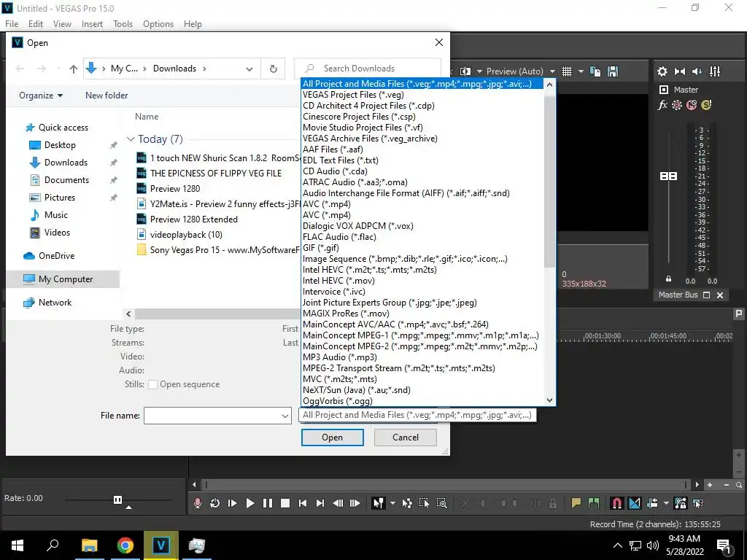
Task: Click the Refresh button beside the address bar
Action: [273, 69]
